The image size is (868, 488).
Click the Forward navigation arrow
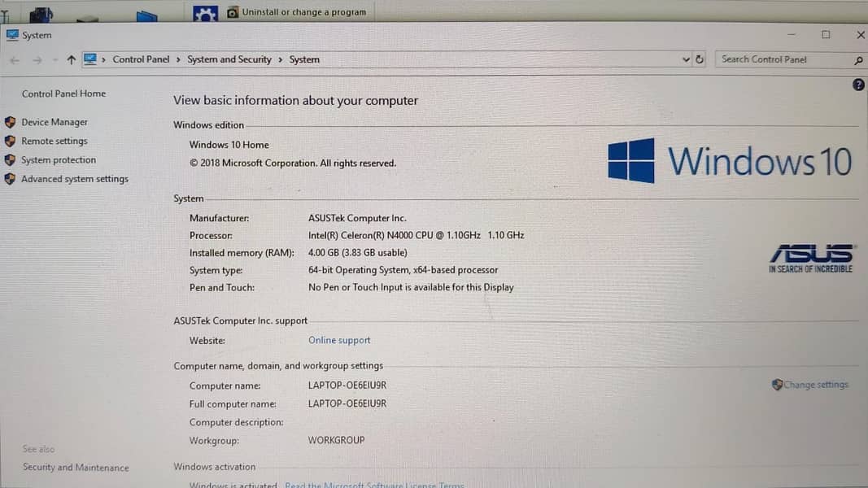tap(37, 59)
